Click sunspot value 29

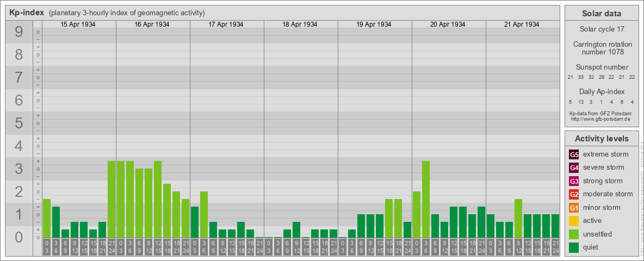click(601, 77)
